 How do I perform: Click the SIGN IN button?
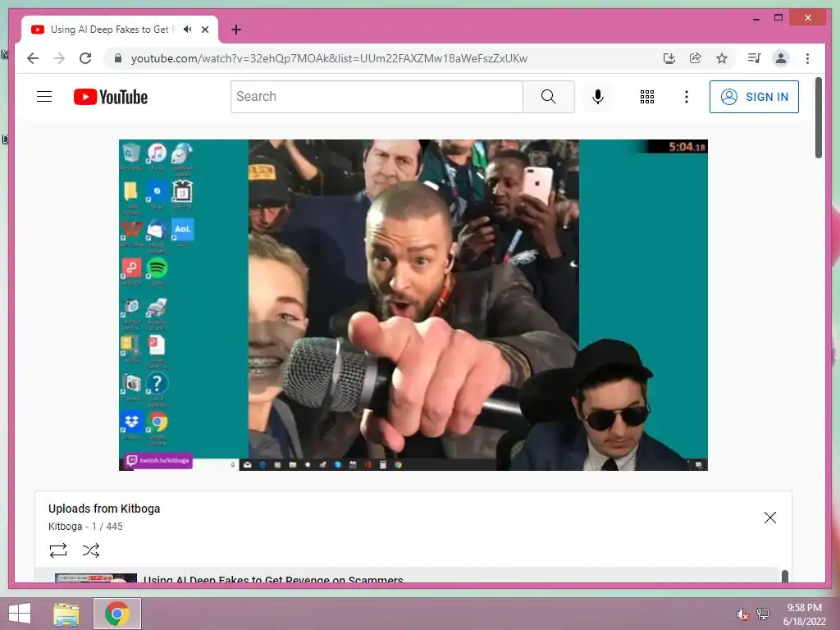[x=754, y=97]
